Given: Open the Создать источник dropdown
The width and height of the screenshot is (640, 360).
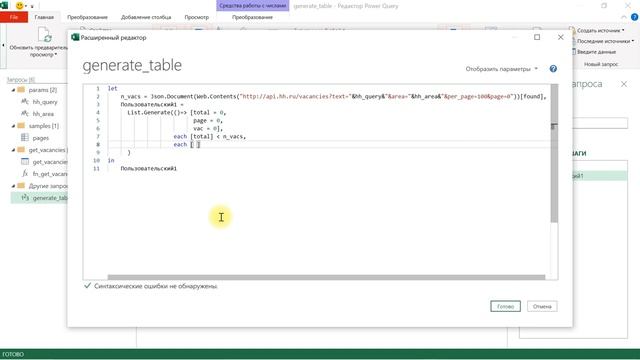Looking at the screenshot, I should click(x=600, y=31).
